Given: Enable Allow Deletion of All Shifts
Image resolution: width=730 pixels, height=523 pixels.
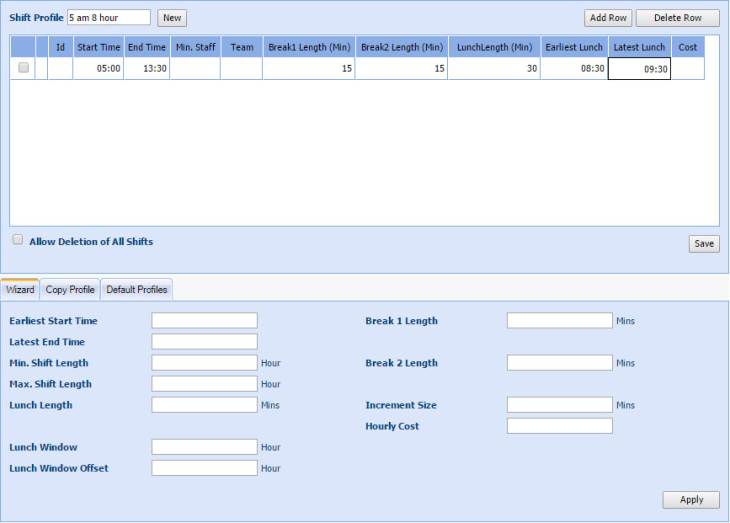Looking at the screenshot, I should (x=18, y=241).
